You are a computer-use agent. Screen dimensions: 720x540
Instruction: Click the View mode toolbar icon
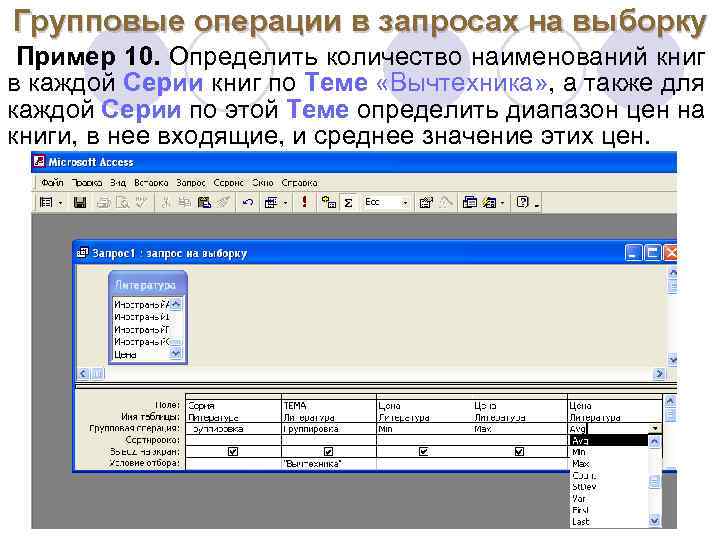(46, 202)
